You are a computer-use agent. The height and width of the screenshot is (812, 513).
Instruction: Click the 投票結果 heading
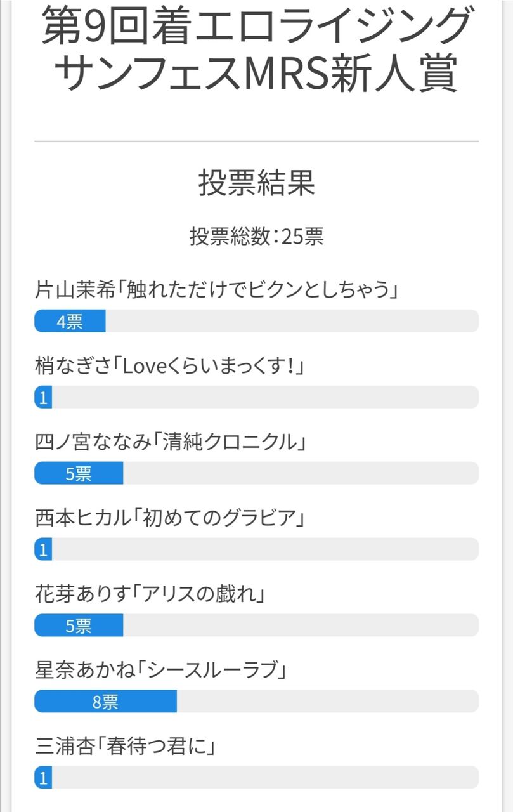pyautogui.click(x=256, y=183)
